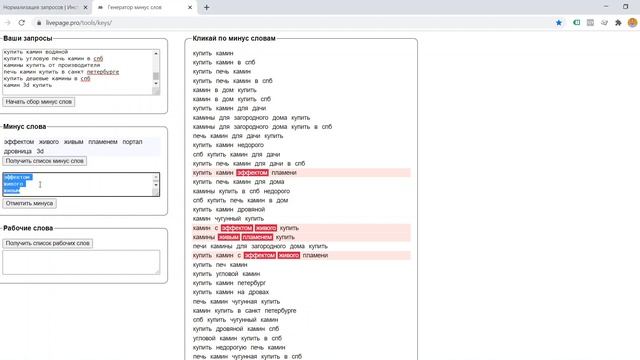Click the address bar URL livepage.pro
Screen dimensions: 640x360
78,23
